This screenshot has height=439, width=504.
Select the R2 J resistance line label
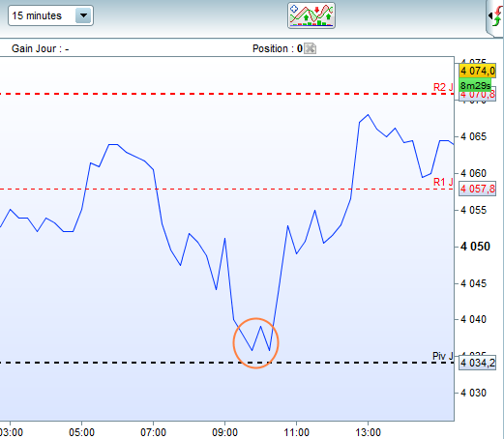[x=443, y=87]
